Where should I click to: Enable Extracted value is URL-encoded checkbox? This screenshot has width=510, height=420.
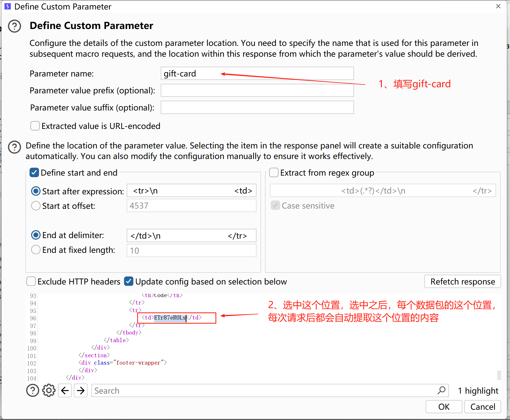click(x=35, y=126)
